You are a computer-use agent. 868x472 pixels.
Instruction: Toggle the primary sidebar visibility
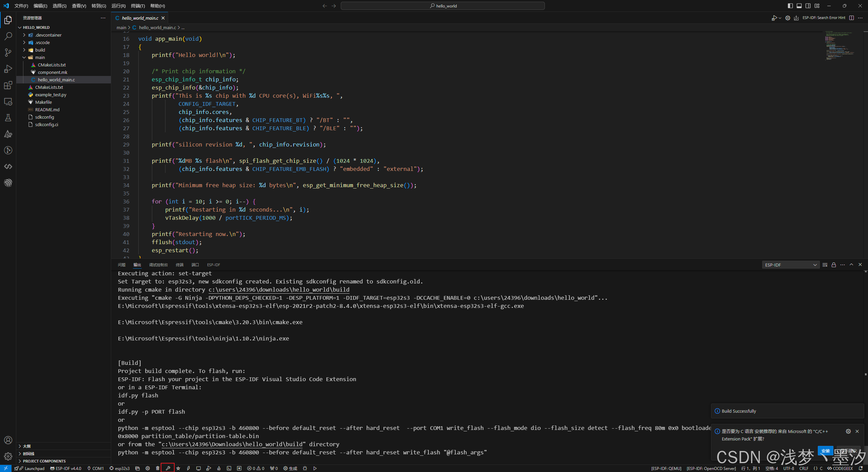[x=790, y=6]
